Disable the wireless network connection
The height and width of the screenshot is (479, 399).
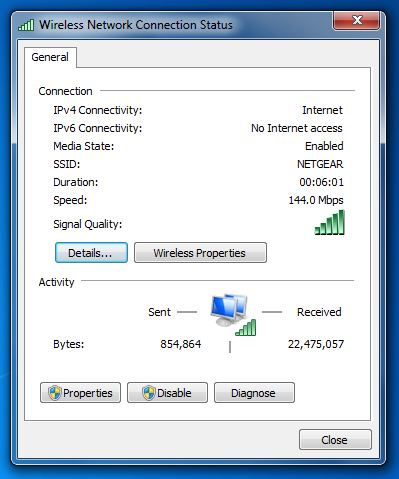[x=167, y=393]
